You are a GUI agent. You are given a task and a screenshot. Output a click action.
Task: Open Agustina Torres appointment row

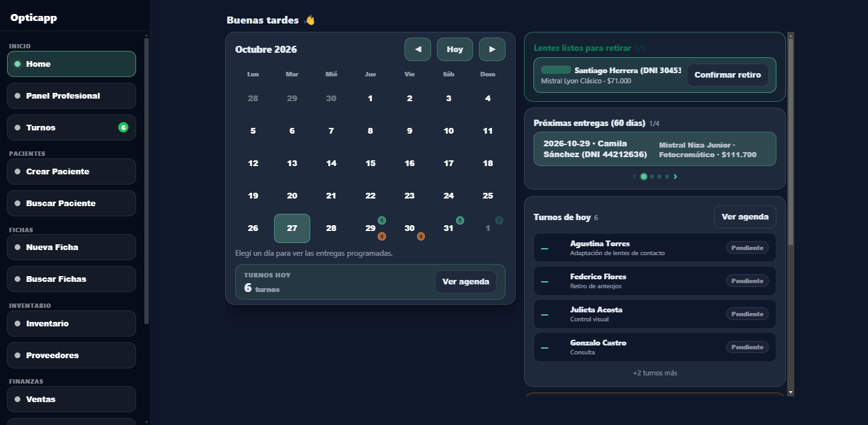pos(655,248)
